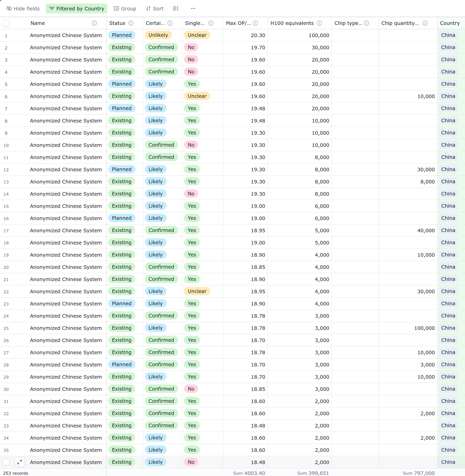The width and height of the screenshot is (465, 476).
Task: Click the info icon beside Status column
Action: pyautogui.click(x=131, y=23)
